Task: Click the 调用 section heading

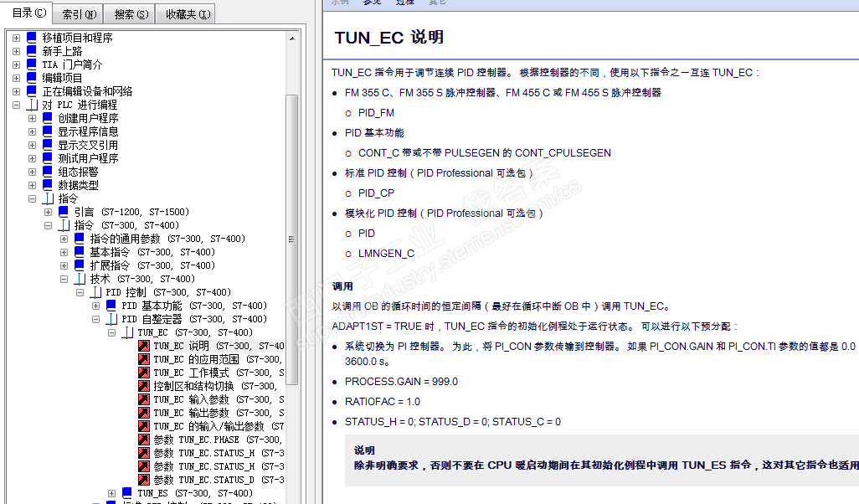Action: point(342,286)
